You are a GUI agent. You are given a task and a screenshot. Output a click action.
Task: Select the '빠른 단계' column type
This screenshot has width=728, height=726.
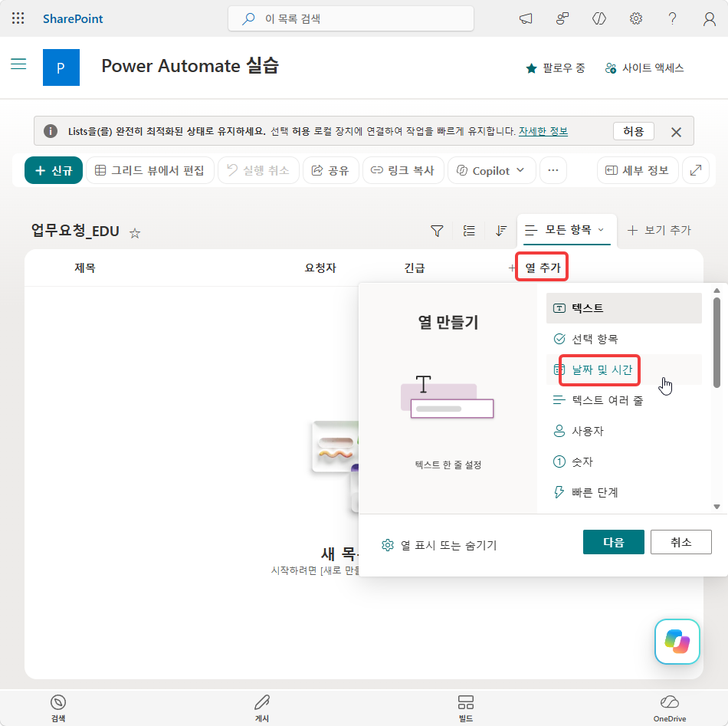(624, 492)
